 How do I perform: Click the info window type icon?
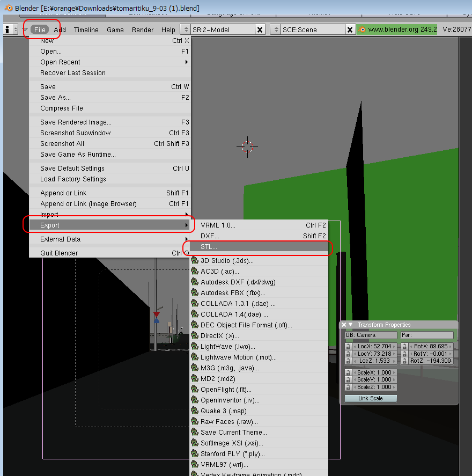coord(8,30)
